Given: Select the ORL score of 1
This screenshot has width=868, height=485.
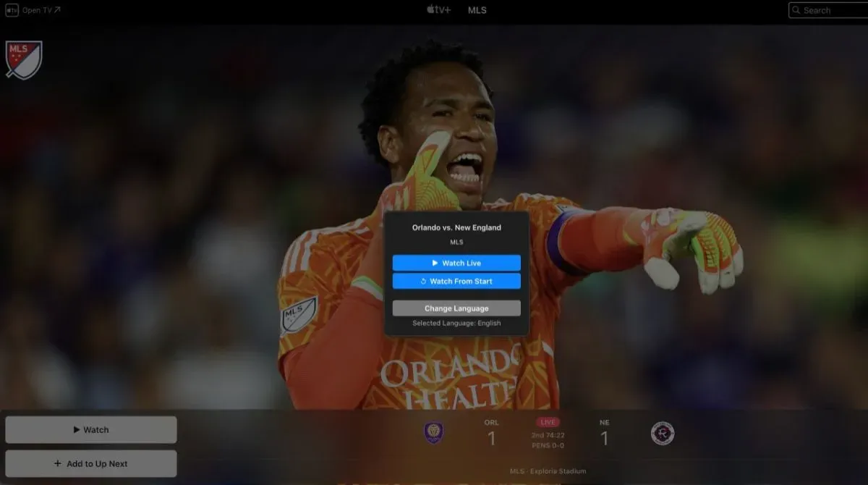Looking at the screenshot, I should tap(491, 438).
